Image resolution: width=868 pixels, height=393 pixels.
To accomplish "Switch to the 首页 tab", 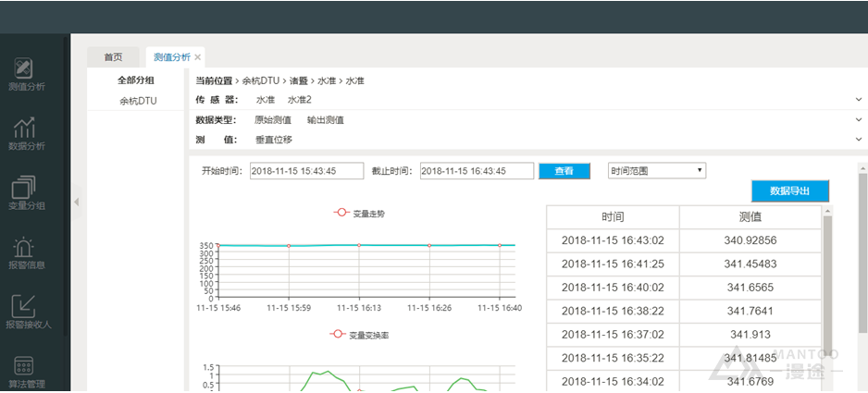I will coord(113,57).
